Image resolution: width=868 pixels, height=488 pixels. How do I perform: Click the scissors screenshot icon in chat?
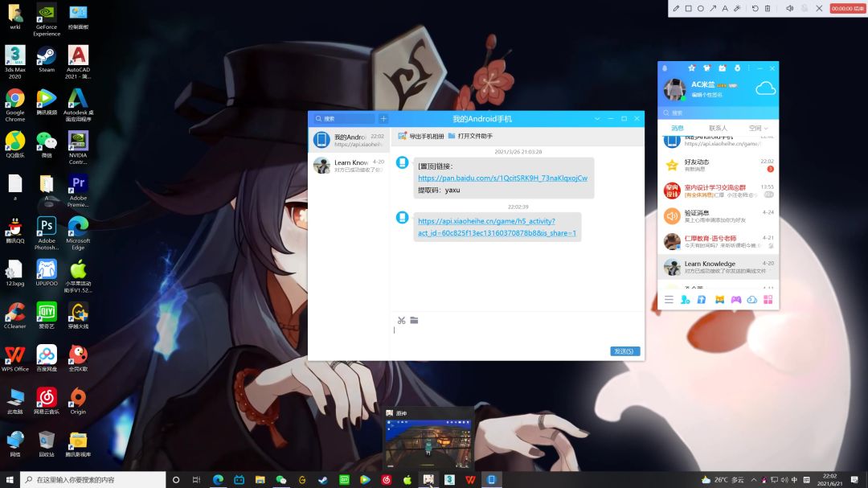point(401,320)
